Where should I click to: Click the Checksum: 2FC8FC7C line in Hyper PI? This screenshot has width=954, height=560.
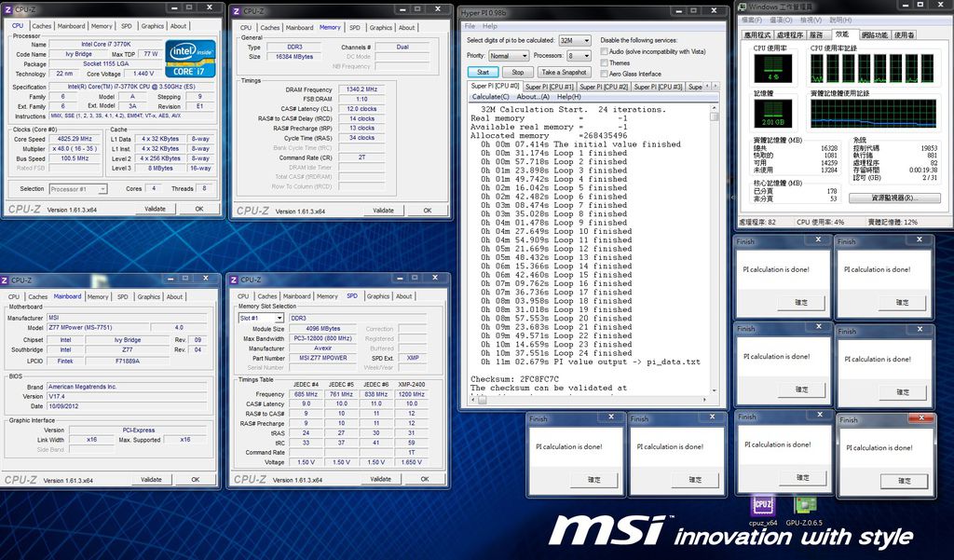514,379
